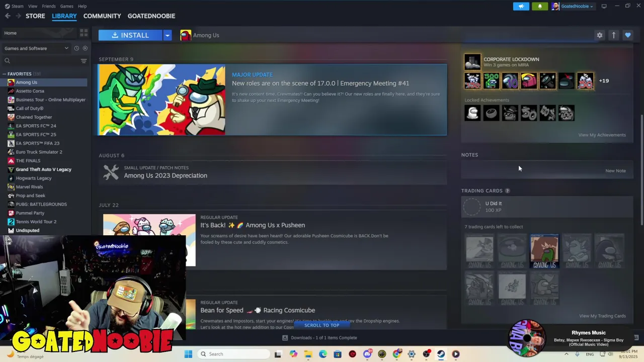644x362 pixels.
Task: Click the recent activity clock icon
Action: pos(76,48)
